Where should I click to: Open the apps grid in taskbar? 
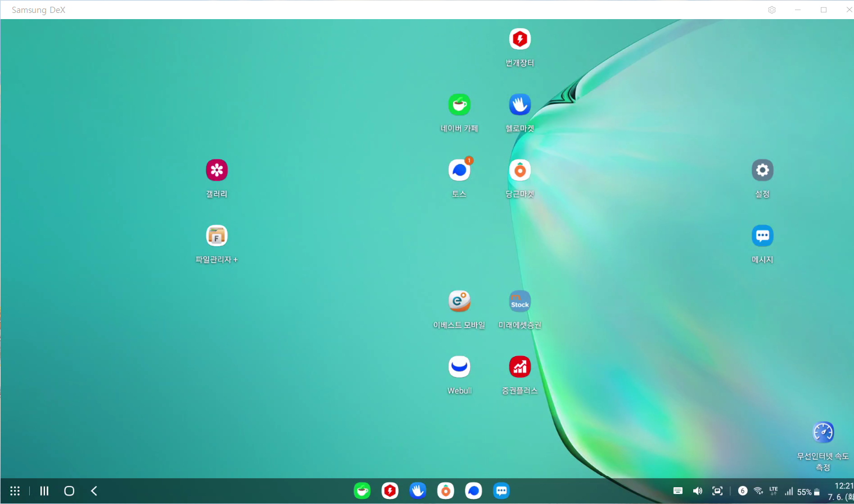tap(15, 491)
